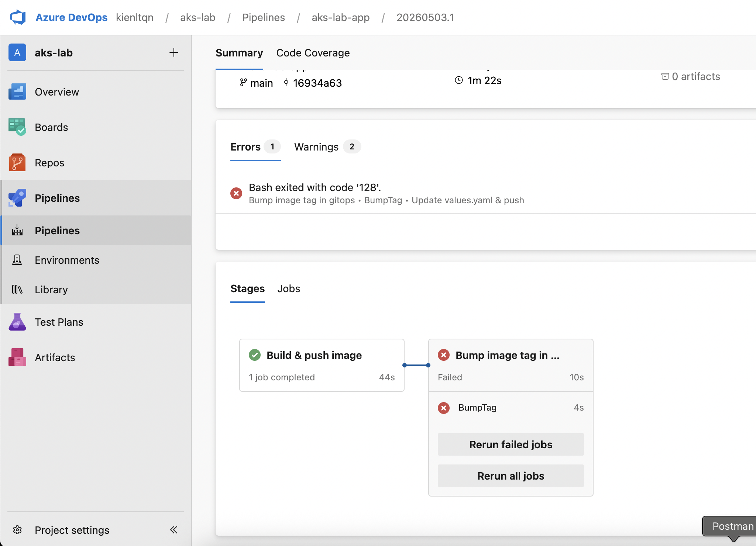Click the failed icon on Bump image tag stage
Image resolution: width=756 pixels, height=546 pixels.
(444, 355)
